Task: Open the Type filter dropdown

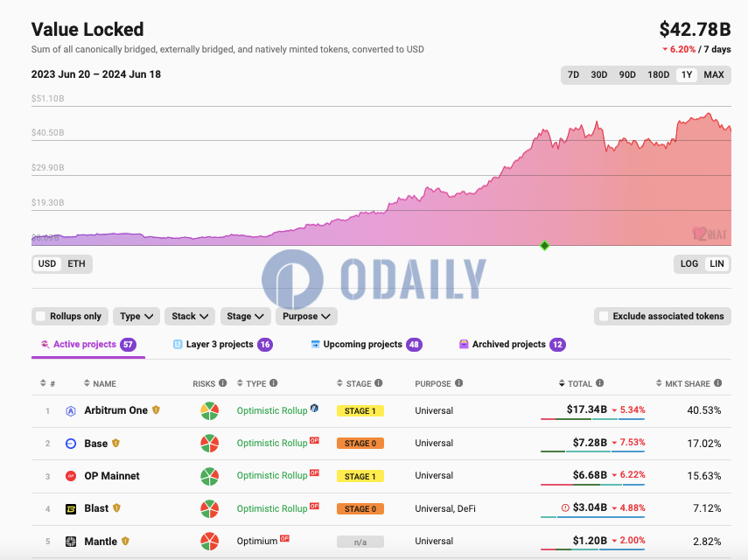Action: 136,316
